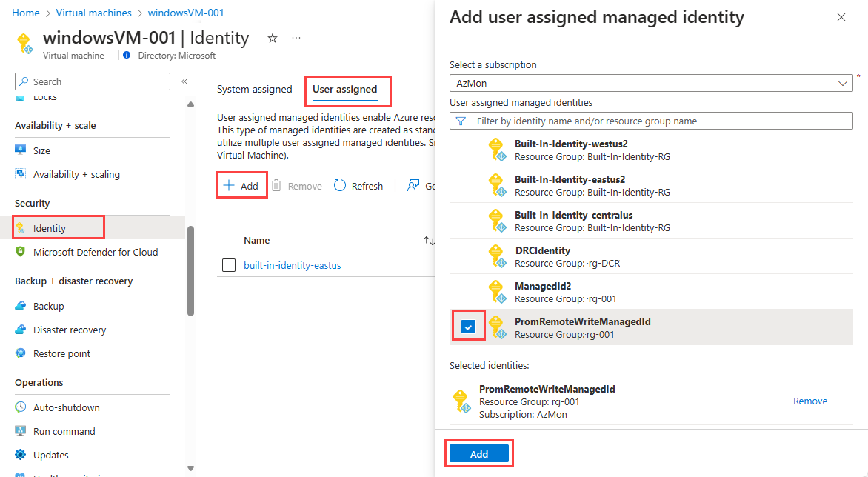Open the AzMon subscription dropdown
The image size is (868, 477).
[x=651, y=84]
